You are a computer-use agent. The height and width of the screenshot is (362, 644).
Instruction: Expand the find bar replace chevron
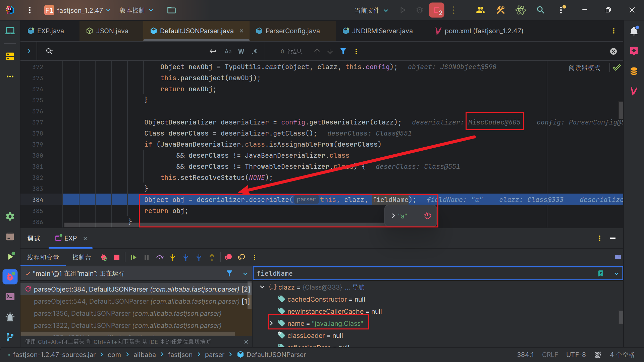(29, 51)
